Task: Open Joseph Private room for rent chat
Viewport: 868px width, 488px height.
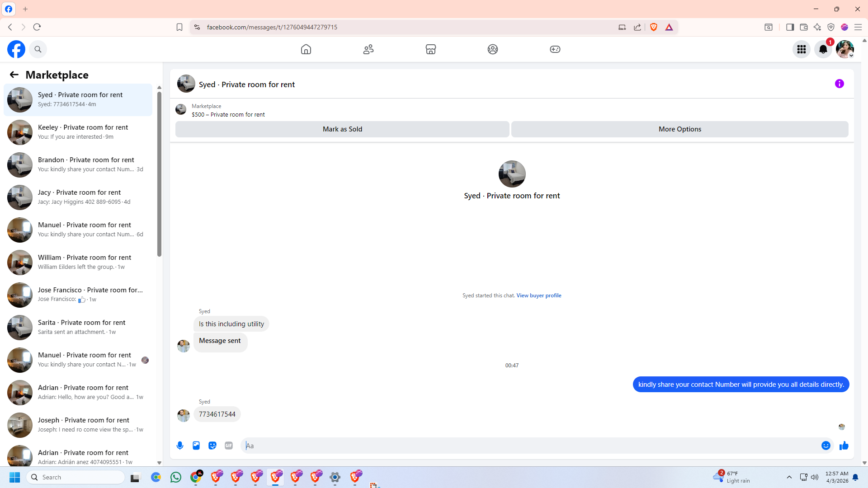Action: [x=78, y=425]
